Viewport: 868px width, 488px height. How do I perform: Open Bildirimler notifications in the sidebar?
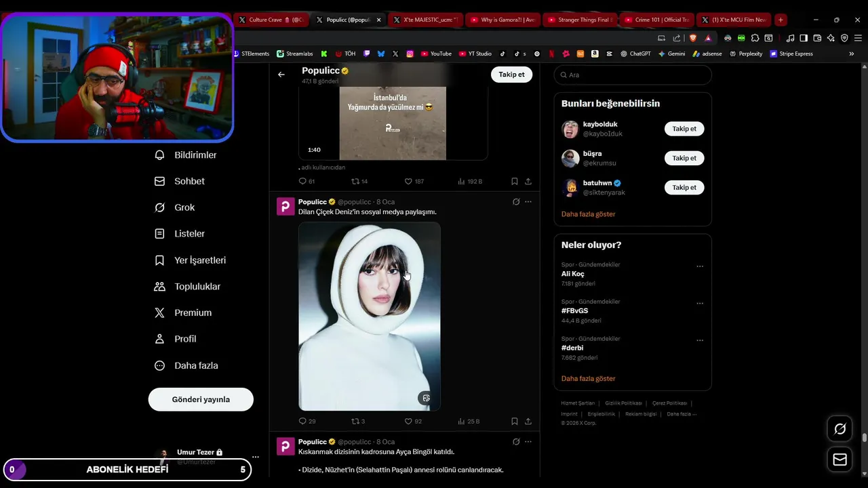coord(185,155)
